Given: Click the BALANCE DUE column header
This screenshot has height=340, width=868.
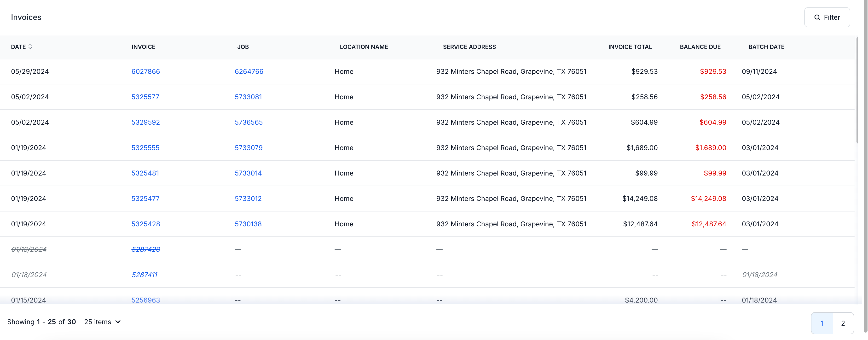Looking at the screenshot, I should [x=700, y=47].
